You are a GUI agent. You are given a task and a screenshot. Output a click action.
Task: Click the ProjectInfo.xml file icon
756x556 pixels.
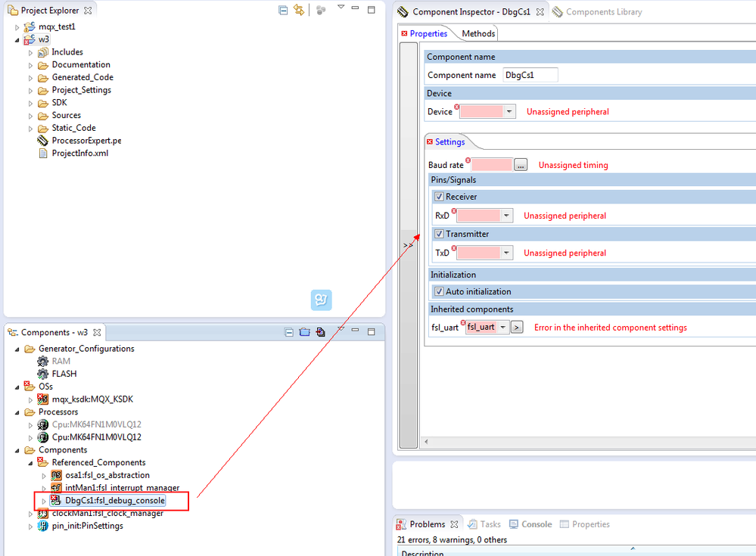point(43,154)
